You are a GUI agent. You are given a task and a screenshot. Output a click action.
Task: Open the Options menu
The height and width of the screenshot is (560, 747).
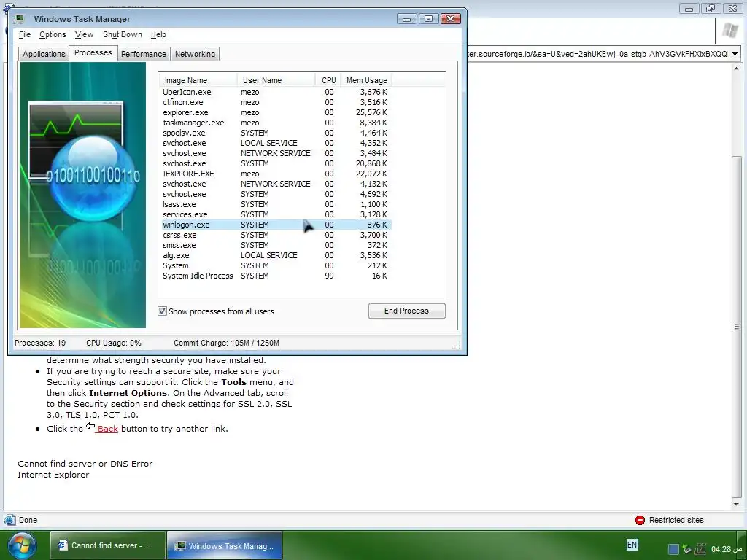[x=53, y=34]
